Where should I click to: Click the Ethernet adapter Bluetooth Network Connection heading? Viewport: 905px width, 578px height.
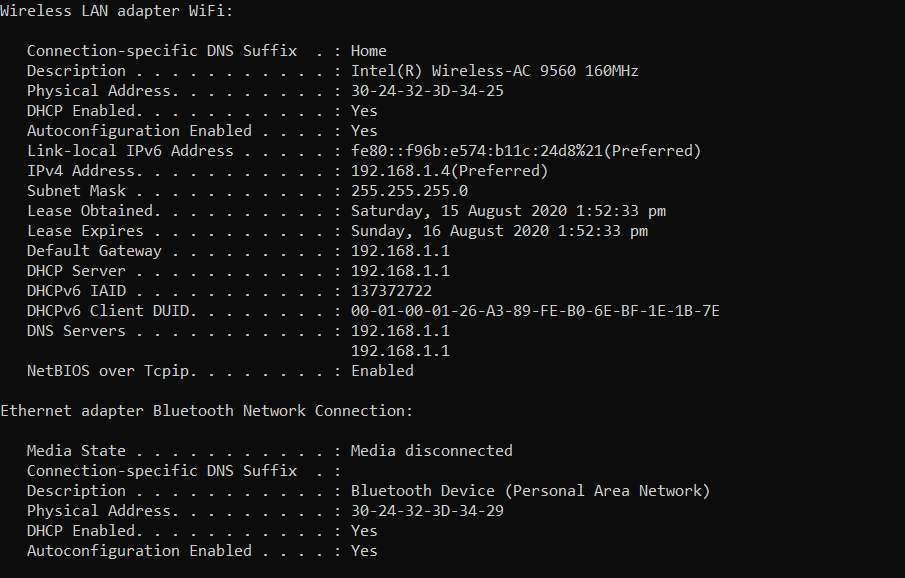point(207,411)
